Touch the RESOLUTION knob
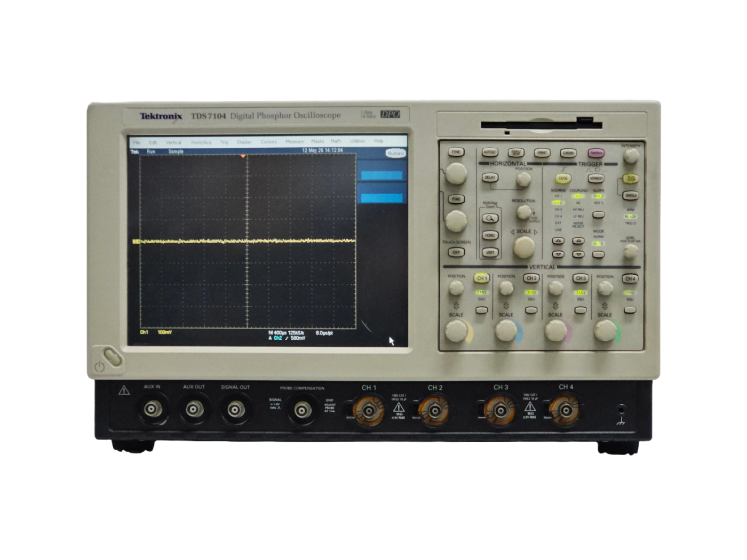Screen dimensions: 747x560 click(523, 212)
